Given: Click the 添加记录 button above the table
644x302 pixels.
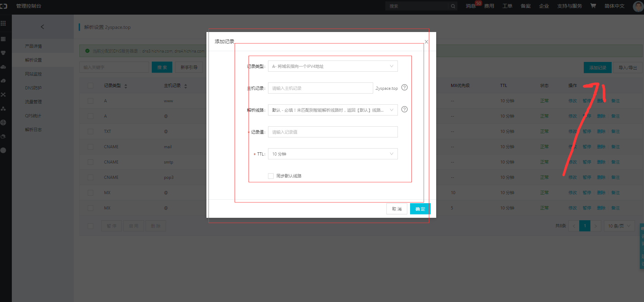Looking at the screenshot, I should tap(598, 67).
